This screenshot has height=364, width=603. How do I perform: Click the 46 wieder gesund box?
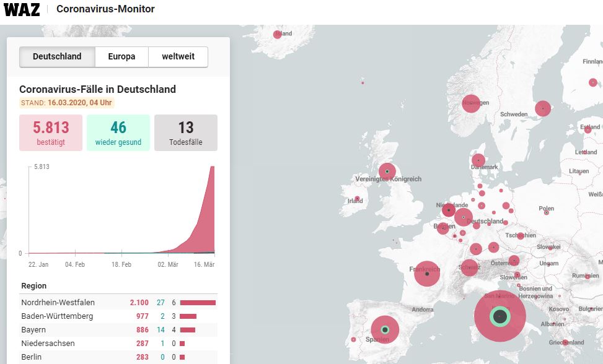pyautogui.click(x=118, y=132)
